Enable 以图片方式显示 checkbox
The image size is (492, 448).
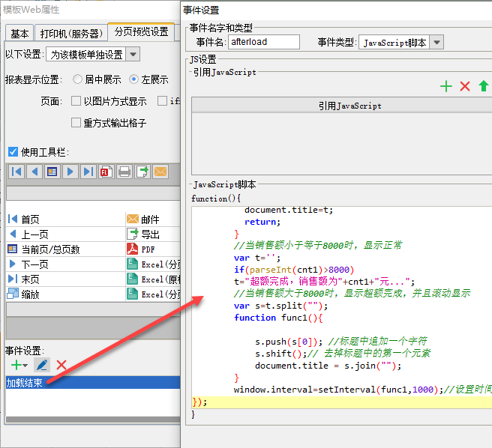tap(76, 101)
